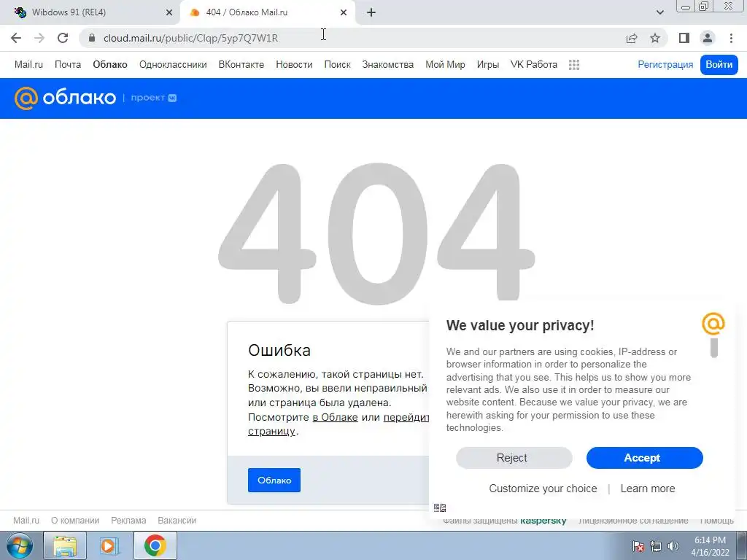Viewport: 747px width, 560px height.
Task: Click the Show desktop strip at the taskbar edge
Action: click(x=742, y=546)
